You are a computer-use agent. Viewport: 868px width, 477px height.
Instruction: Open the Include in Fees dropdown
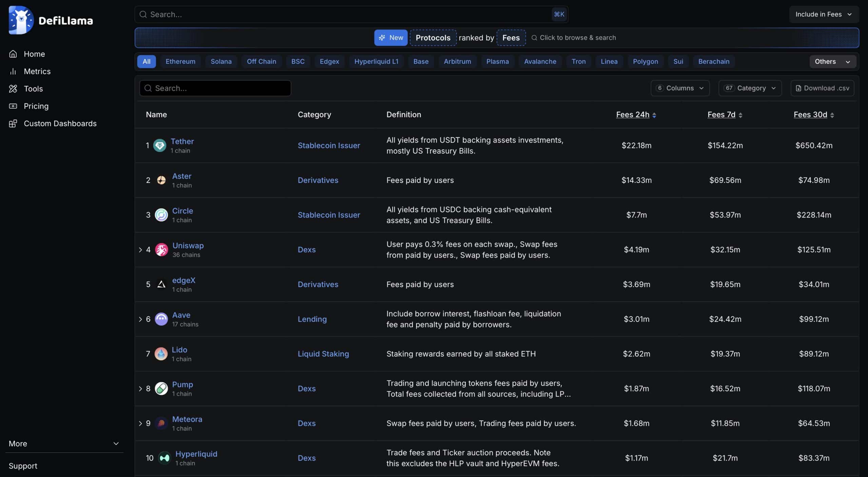click(824, 14)
